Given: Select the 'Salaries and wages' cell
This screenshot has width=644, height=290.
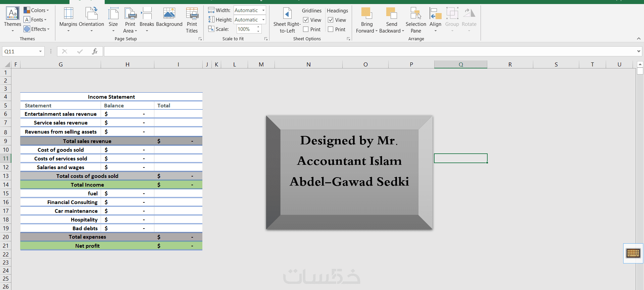Looking at the screenshot, I should (61, 167).
